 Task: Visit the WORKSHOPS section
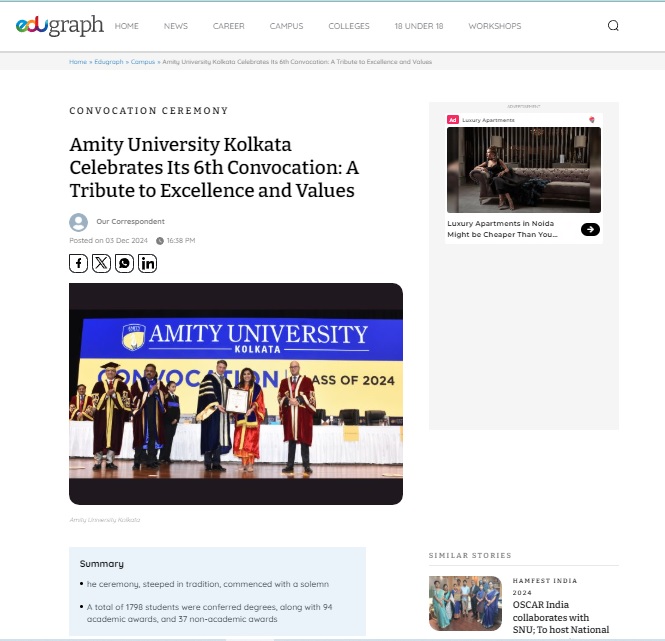495,26
